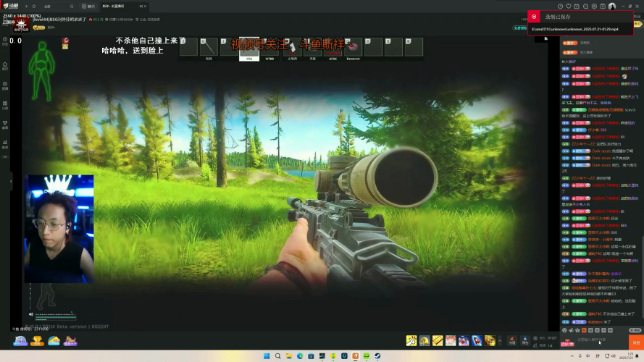Open the schedule icon next to user avatar
The height and width of the screenshot is (362, 644).
pyautogui.click(x=603, y=7)
